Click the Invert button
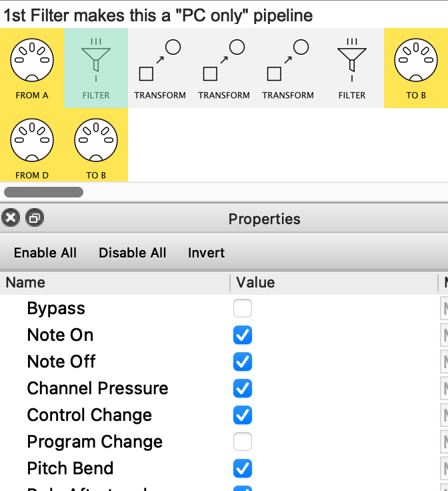The height and width of the screenshot is (491, 448). tap(206, 253)
